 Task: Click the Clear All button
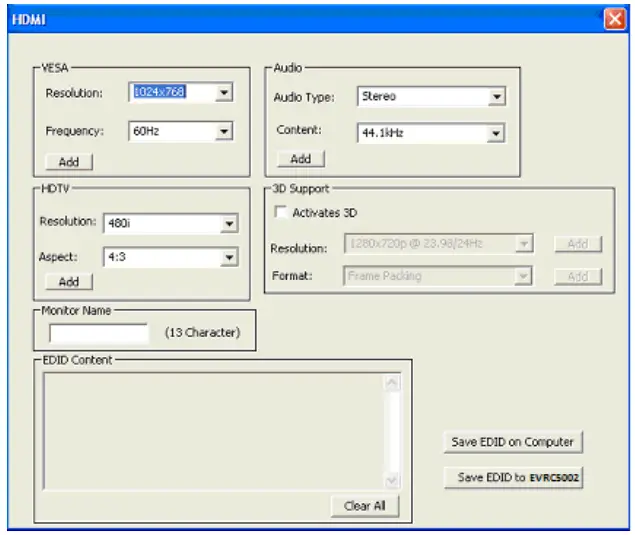pyautogui.click(x=364, y=506)
